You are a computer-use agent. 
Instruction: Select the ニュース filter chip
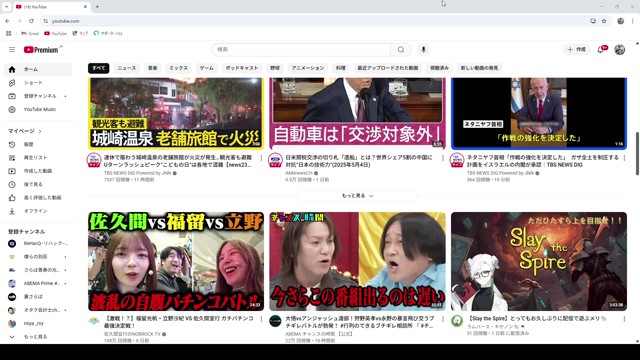[x=127, y=68]
